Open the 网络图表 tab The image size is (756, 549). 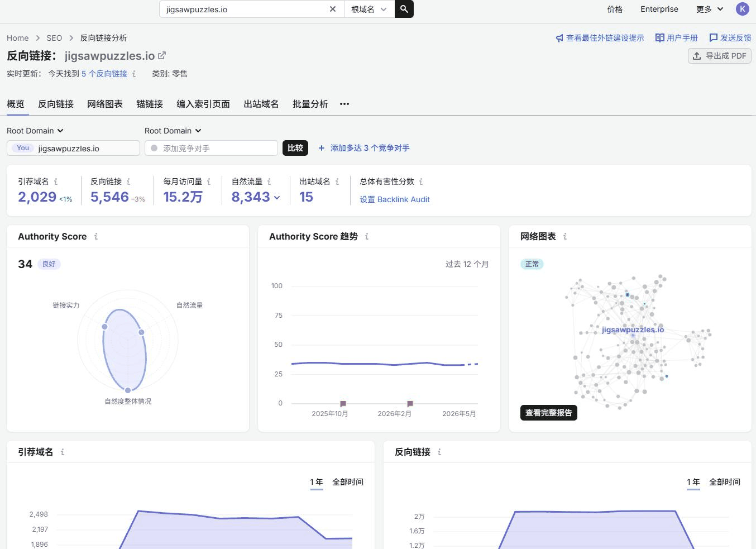pyautogui.click(x=105, y=104)
